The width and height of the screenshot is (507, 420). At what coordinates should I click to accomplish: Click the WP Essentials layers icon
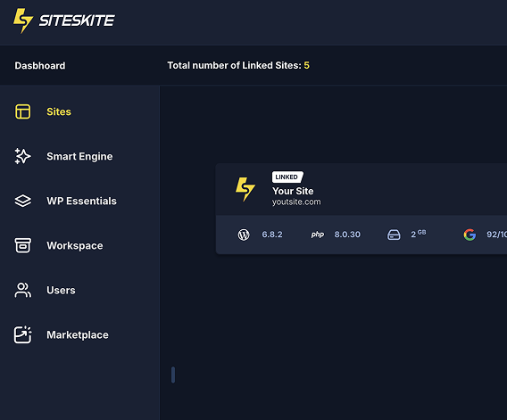(23, 201)
